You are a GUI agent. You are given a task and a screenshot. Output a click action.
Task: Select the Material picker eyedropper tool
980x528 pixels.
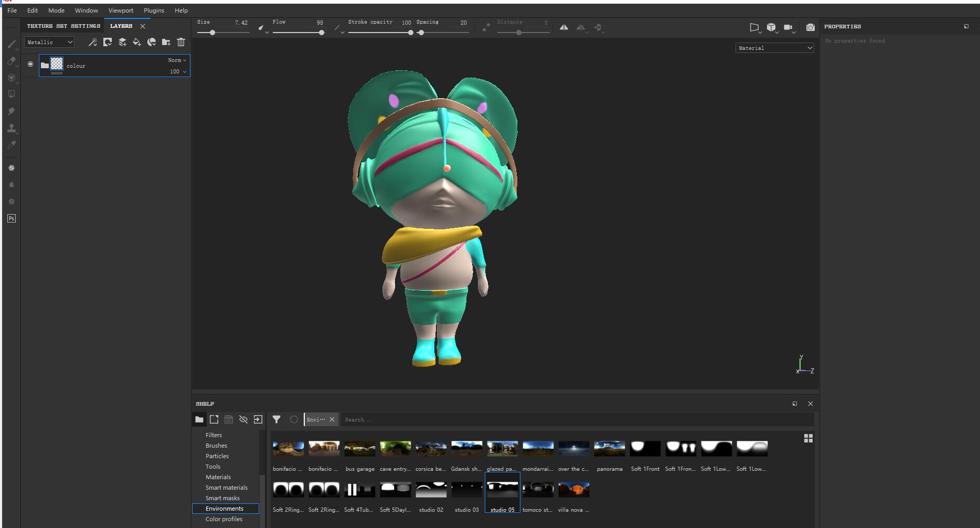(x=12, y=145)
